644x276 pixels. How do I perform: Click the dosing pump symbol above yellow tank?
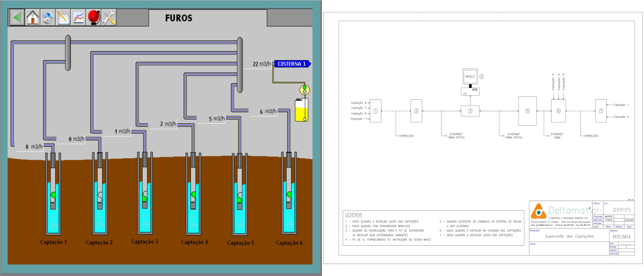pos(303,90)
